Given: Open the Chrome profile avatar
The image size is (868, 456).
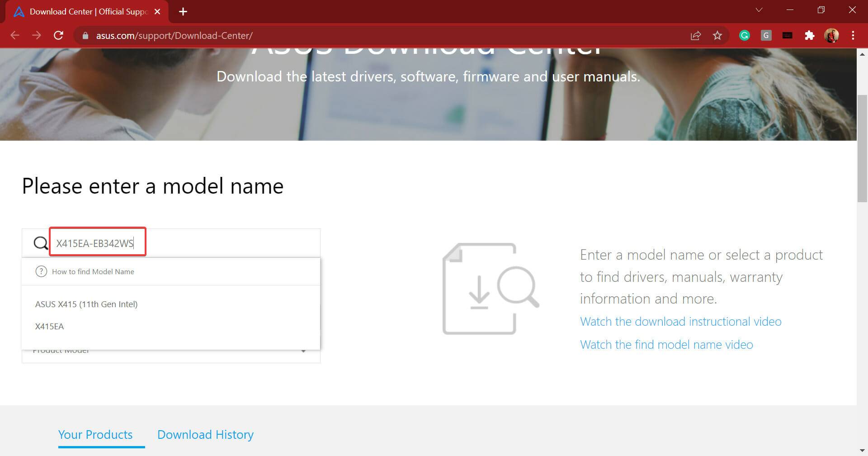Looking at the screenshot, I should 831,35.
